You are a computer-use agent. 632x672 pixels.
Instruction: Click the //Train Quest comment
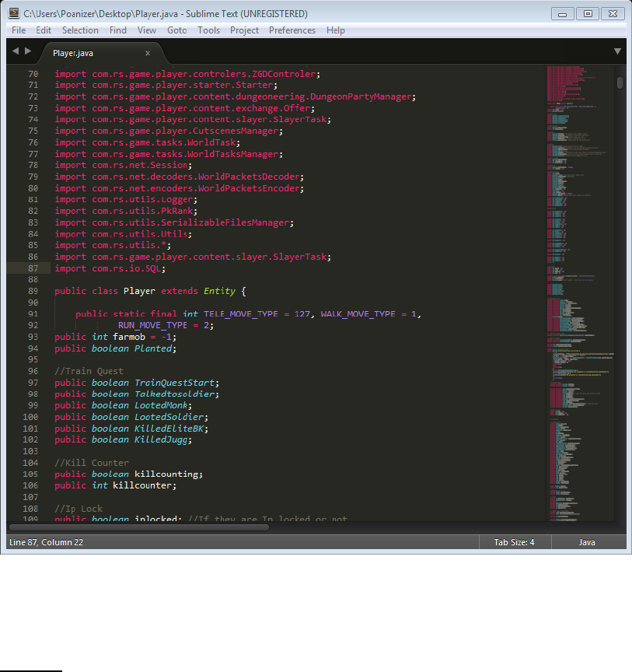click(x=89, y=371)
